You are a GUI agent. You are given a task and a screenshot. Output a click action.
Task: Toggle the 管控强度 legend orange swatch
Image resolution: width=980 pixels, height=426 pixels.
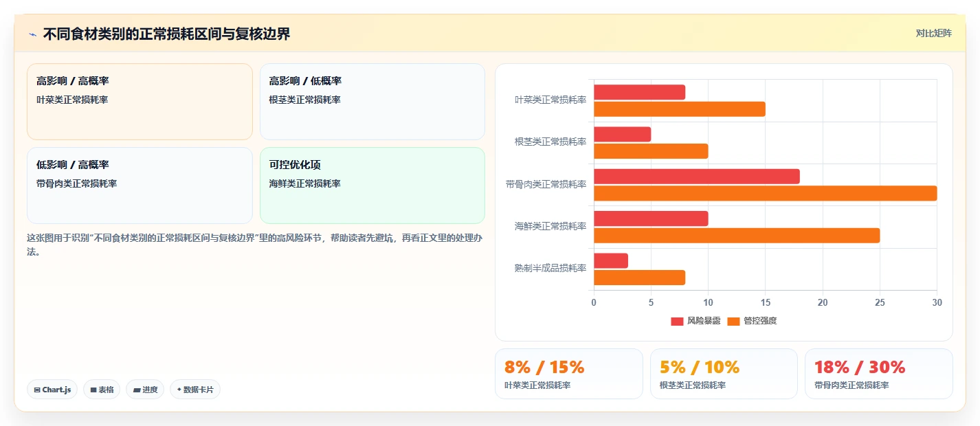733,321
